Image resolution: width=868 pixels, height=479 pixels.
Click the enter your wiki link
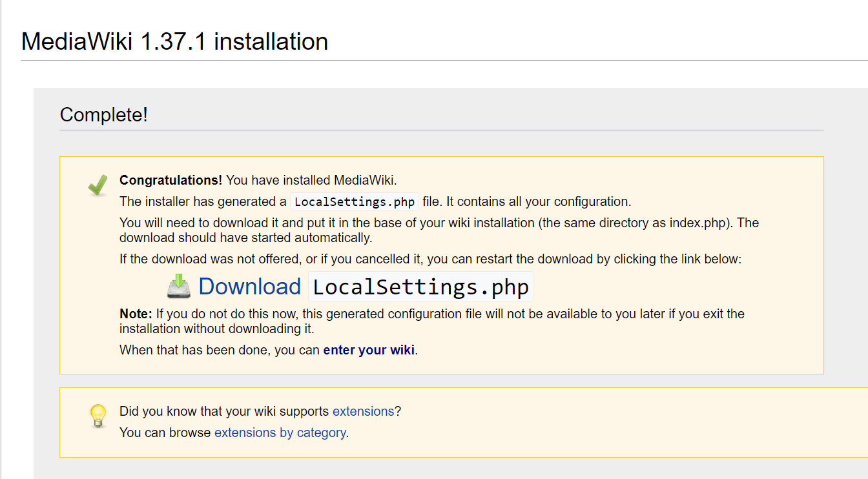368,349
